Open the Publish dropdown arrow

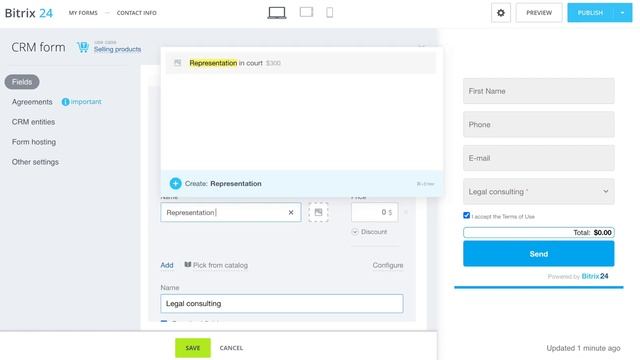pyautogui.click(x=622, y=13)
